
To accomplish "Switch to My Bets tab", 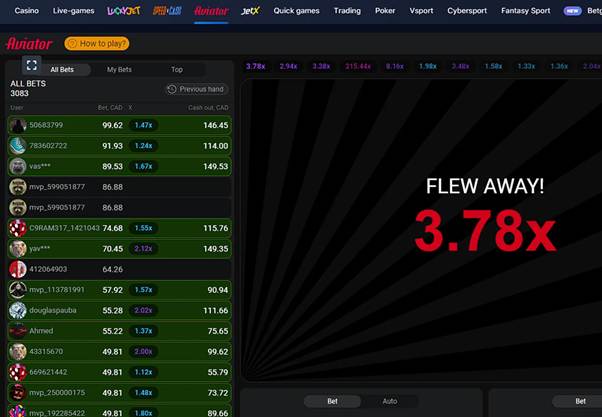I will [x=119, y=70].
